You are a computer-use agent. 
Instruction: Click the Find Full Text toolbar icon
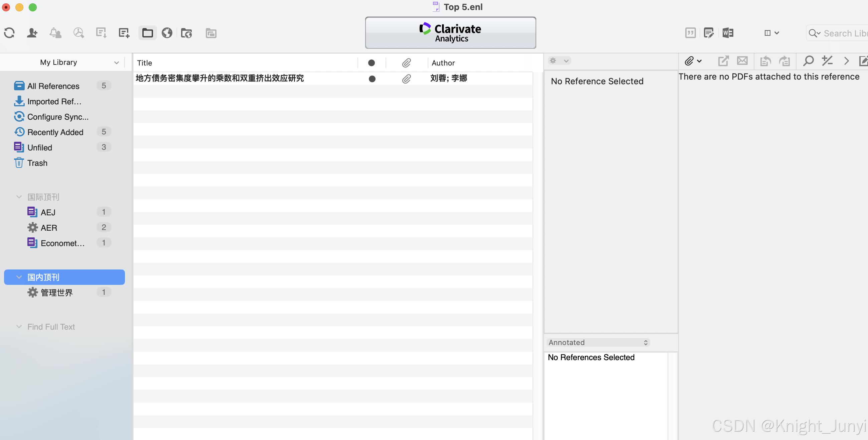click(79, 33)
